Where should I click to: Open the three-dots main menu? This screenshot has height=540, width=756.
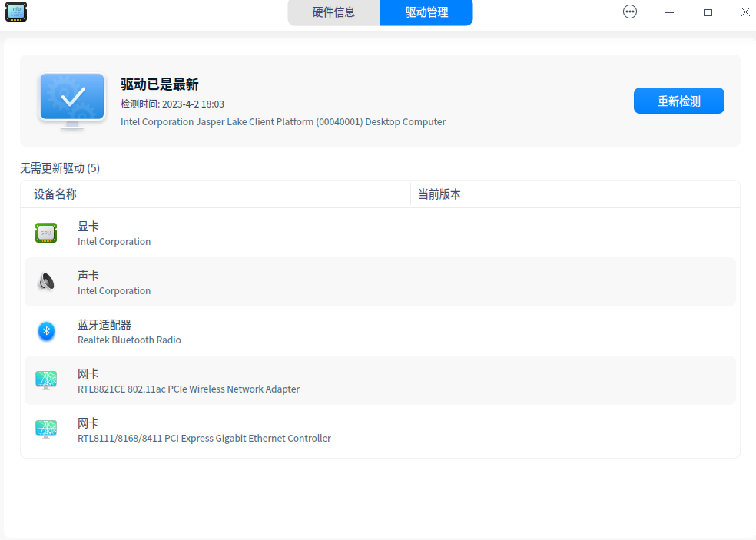(x=630, y=12)
